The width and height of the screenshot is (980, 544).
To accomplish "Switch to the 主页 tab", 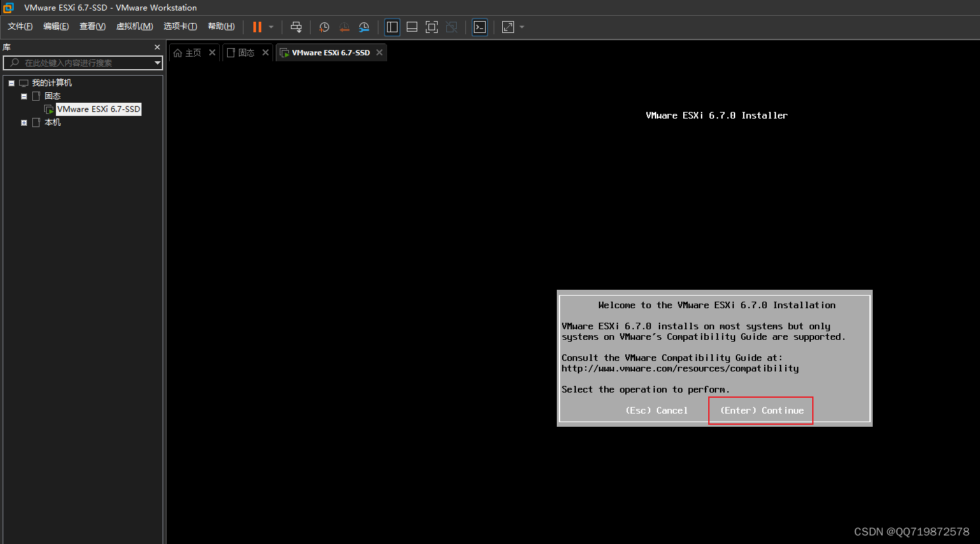I will point(193,53).
